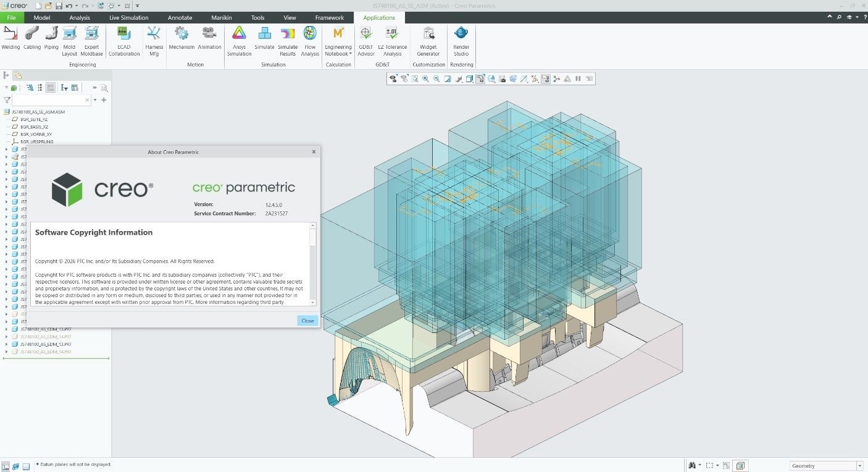The width and height of the screenshot is (868, 472).
Task: Close About Creo Parametric with the X
Action: pyautogui.click(x=314, y=151)
